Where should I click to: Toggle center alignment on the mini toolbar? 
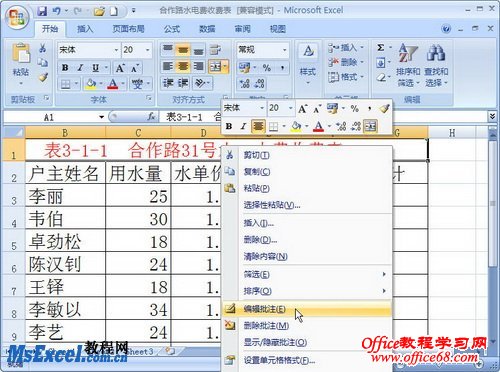tap(258, 126)
